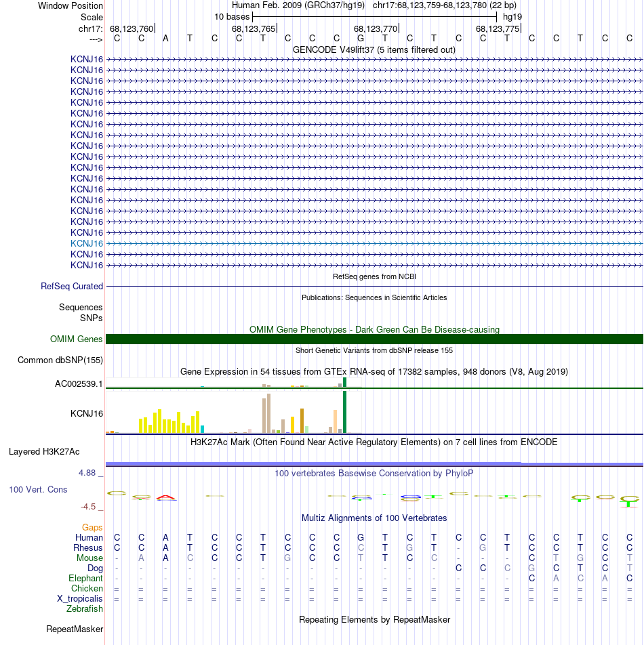
Task: Click the Sequences publications label
Action: 81,308
